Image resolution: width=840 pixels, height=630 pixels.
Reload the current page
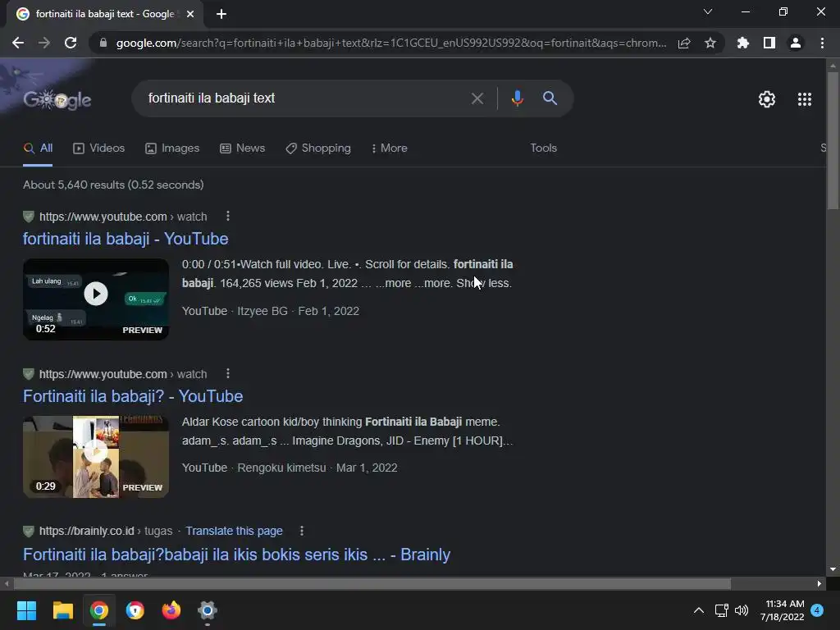[x=71, y=43]
